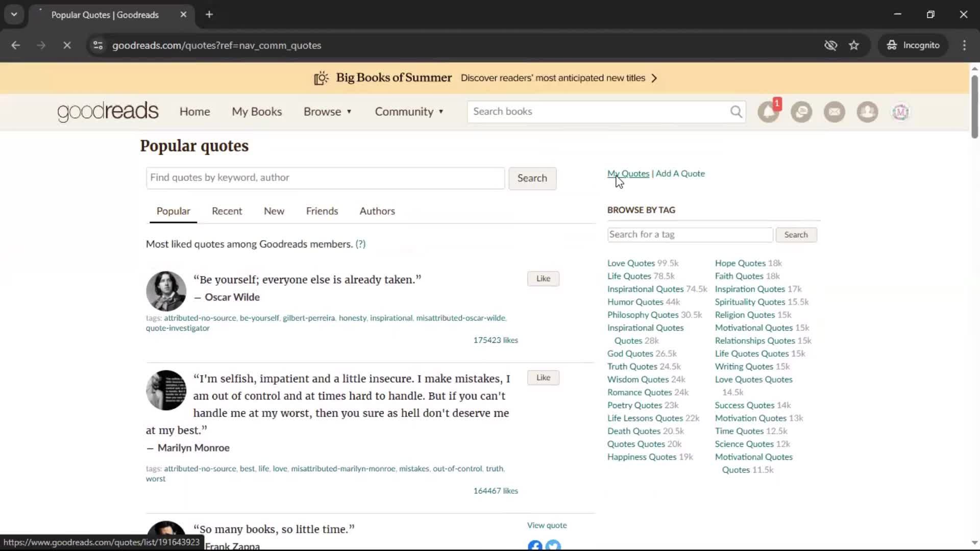The width and height of the screenshot is (980, 551).
Task: Open the friends requests icon
Action: [867, 112]
